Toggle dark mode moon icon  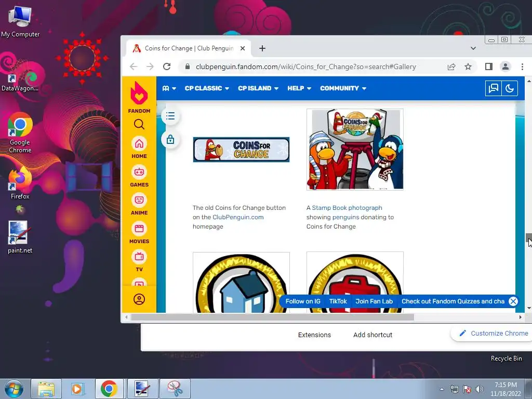510,88
